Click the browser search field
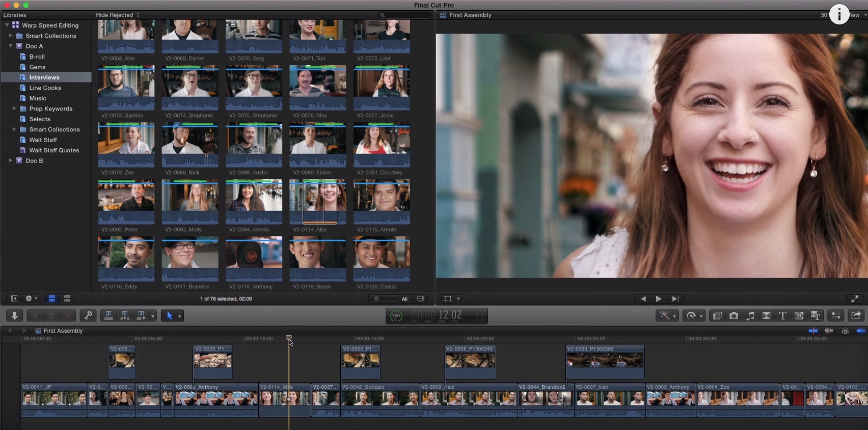This screenshot has width=868, height=430. pyautogui.click(x=404, y=15)
